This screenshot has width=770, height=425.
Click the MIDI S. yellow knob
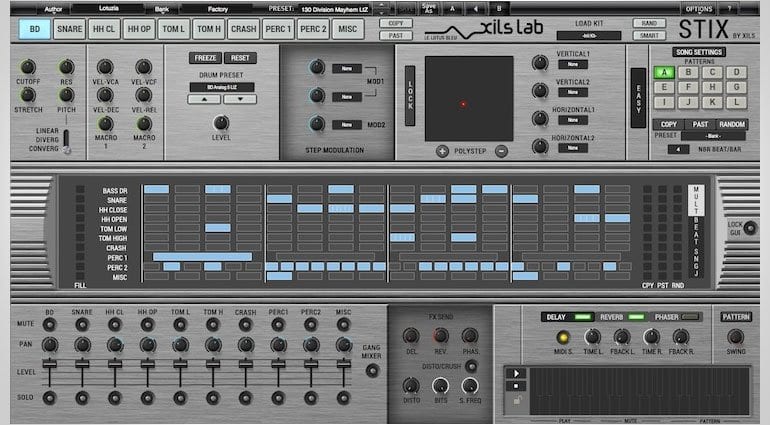(x=563, y=337)
